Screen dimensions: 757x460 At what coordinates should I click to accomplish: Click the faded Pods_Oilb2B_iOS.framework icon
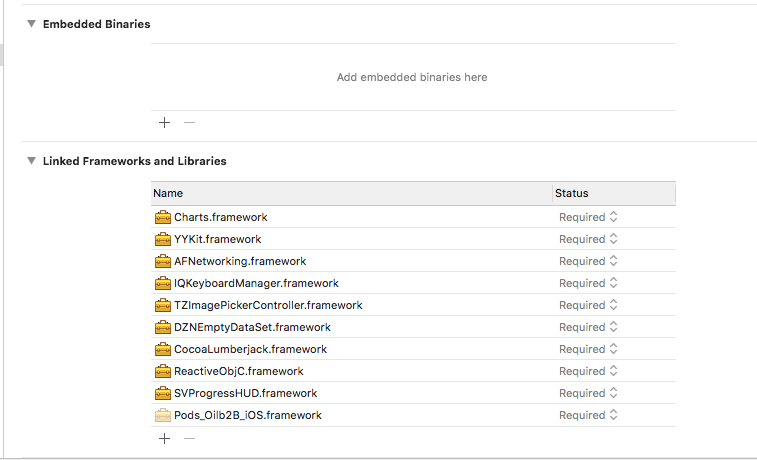pos(163,415)
